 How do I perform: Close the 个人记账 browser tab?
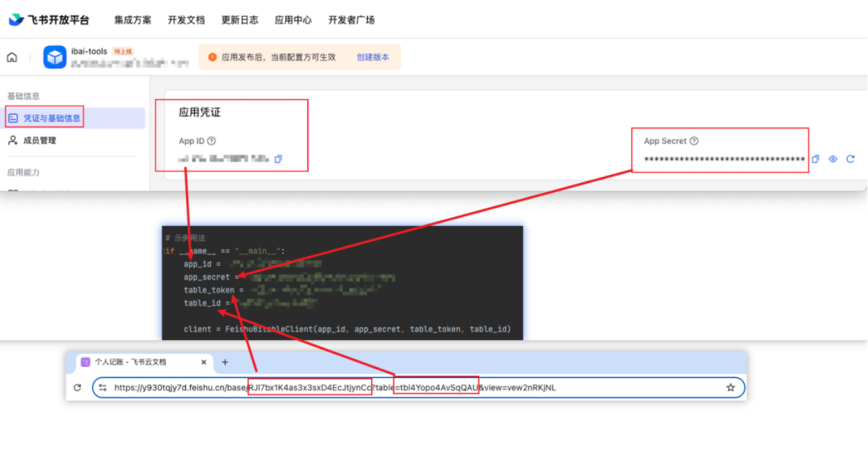coord(204,362)
